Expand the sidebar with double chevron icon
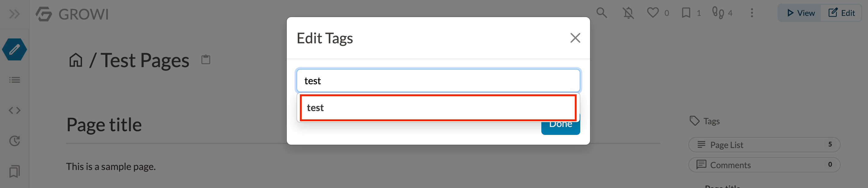The image size is (868, 188). (15, 14)
